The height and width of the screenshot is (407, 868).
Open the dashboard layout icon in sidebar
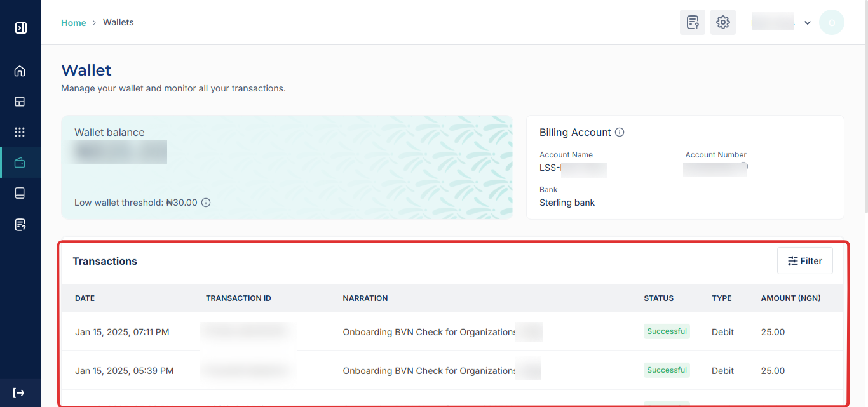click(20, 102)
